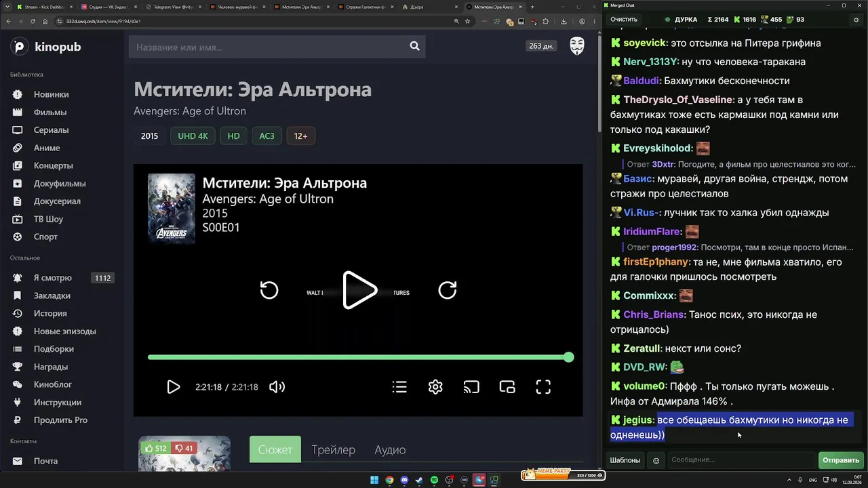Open Spotify from the taskbar

434,481
